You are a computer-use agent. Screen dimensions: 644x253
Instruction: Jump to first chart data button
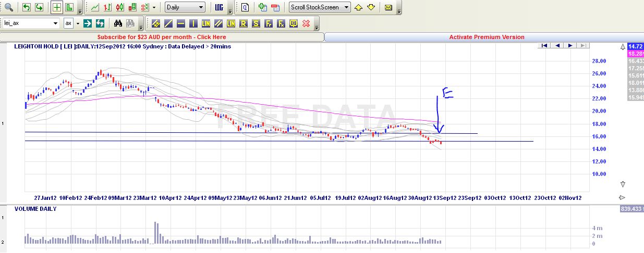[544, 46]
